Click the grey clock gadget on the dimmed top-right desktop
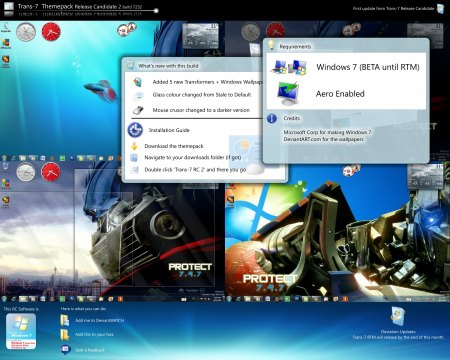 click(251, 31)
